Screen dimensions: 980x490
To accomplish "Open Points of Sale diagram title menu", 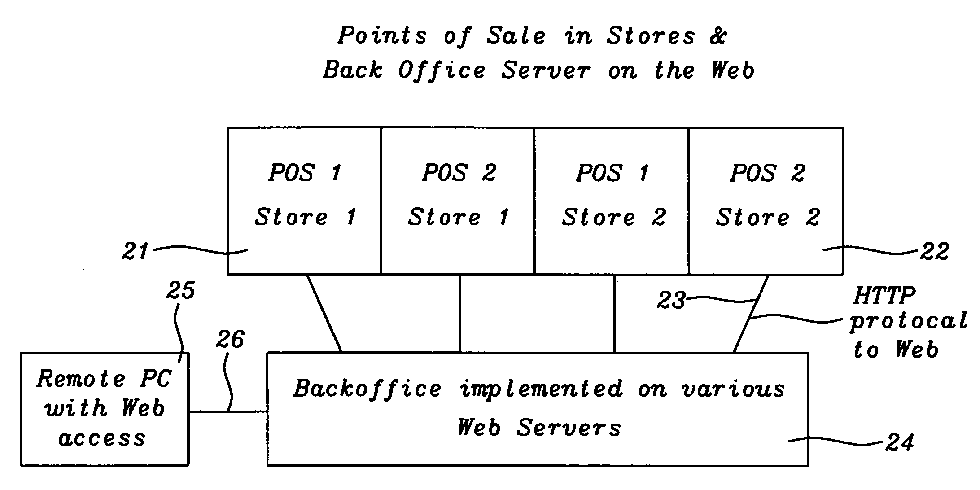I will coord(490,47).
